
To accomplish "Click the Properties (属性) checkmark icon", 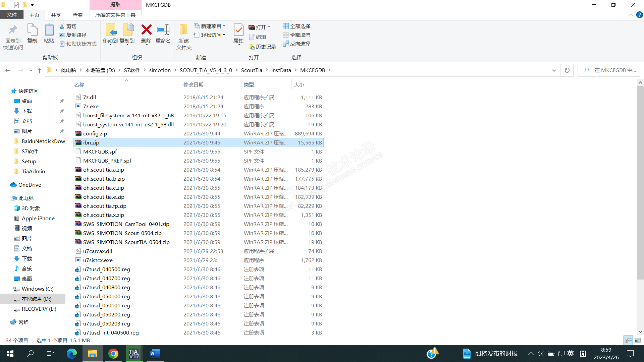I will pyautogui.click(x=238, y=30).
